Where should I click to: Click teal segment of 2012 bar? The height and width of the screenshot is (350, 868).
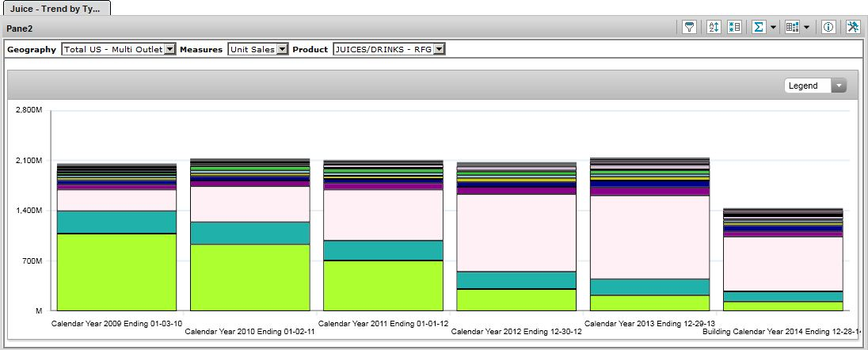coord(516,280)
